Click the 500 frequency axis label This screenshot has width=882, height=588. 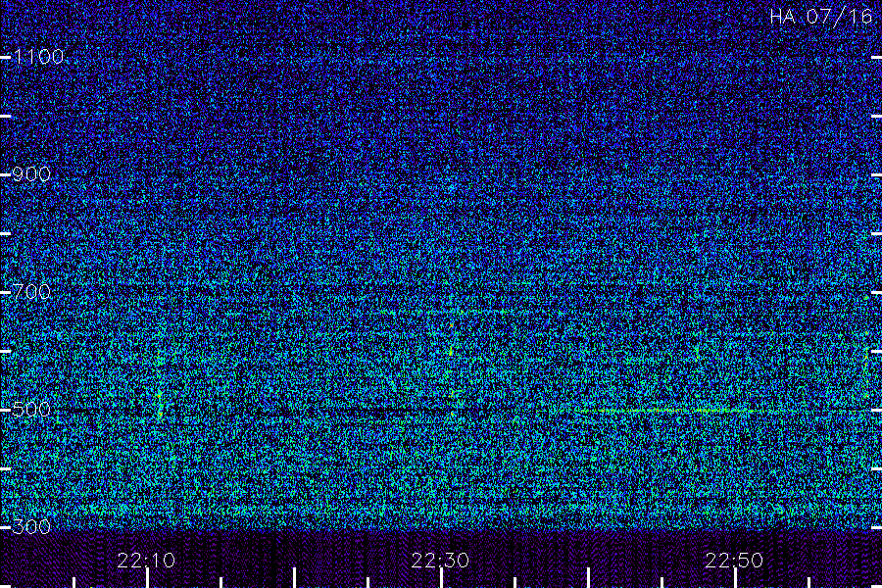coord(31,409)
